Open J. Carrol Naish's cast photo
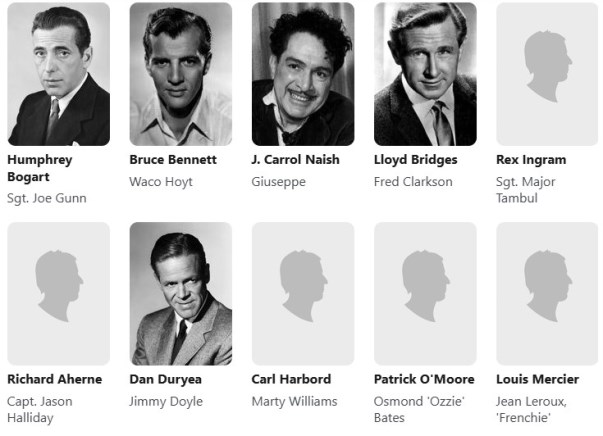This screenshot has height=436, width=603. click(x=303, y=74)
